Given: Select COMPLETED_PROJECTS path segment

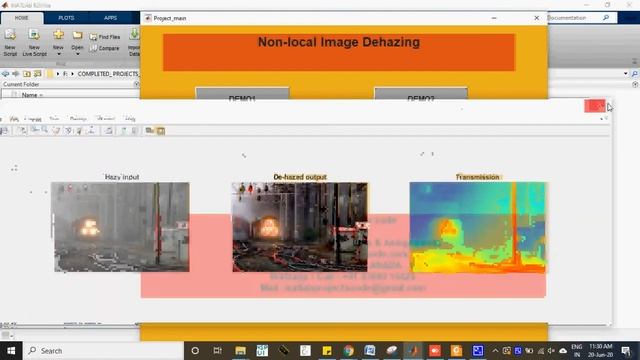Looking at the screenshot, I should point(109,74).
